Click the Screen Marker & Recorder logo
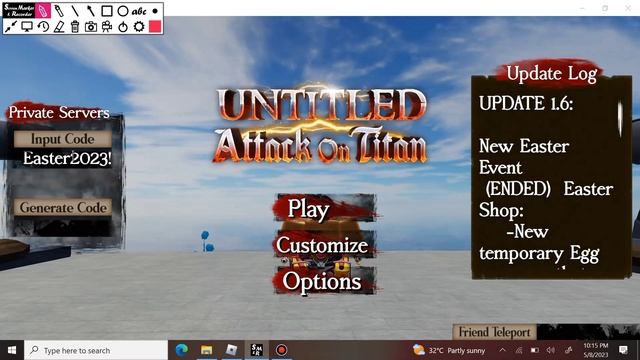 (19, 11)
